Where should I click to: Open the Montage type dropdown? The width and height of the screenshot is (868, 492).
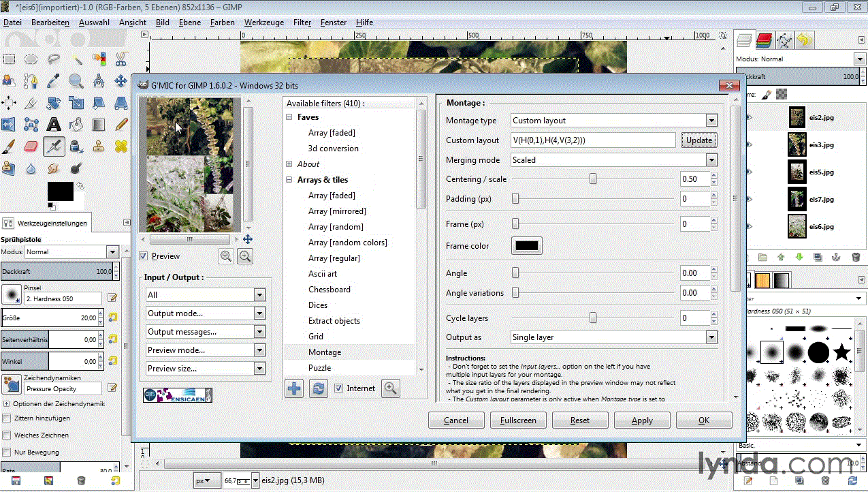614,121
